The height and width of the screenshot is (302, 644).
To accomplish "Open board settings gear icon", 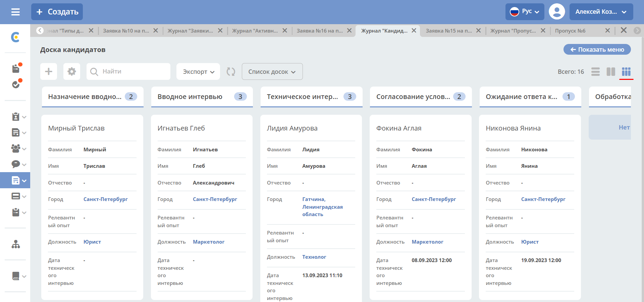I will pos(72,71).
